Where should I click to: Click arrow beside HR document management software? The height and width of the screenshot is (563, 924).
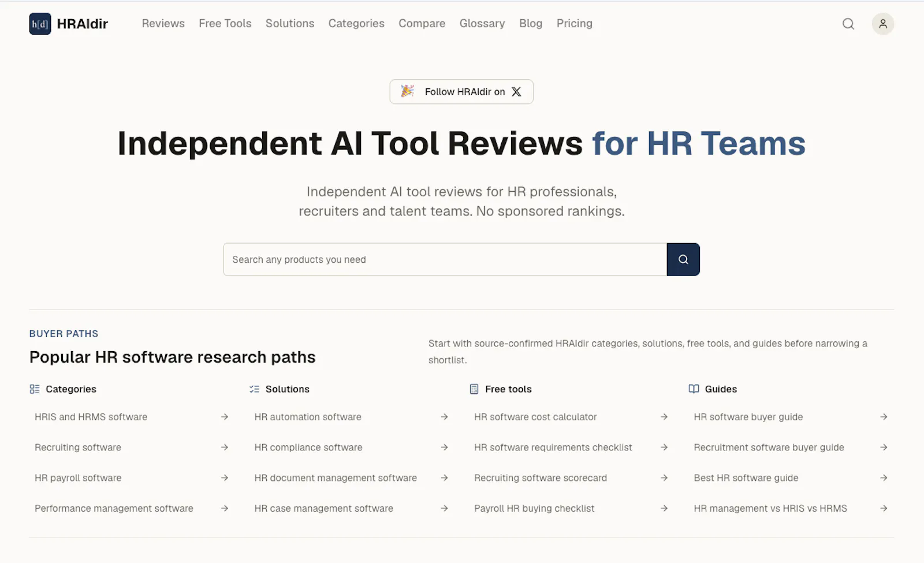tap(444, 478)
